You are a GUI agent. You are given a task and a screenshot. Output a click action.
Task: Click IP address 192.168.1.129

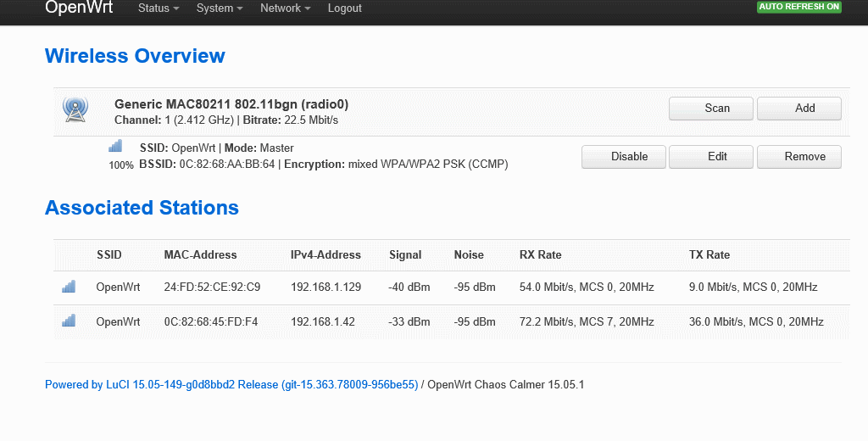coord(325,287)
